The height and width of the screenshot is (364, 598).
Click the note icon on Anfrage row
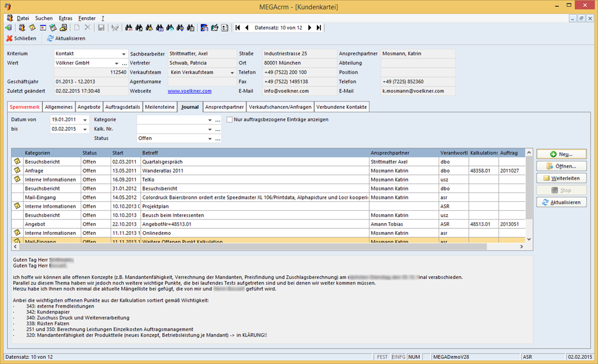[17, 171]
